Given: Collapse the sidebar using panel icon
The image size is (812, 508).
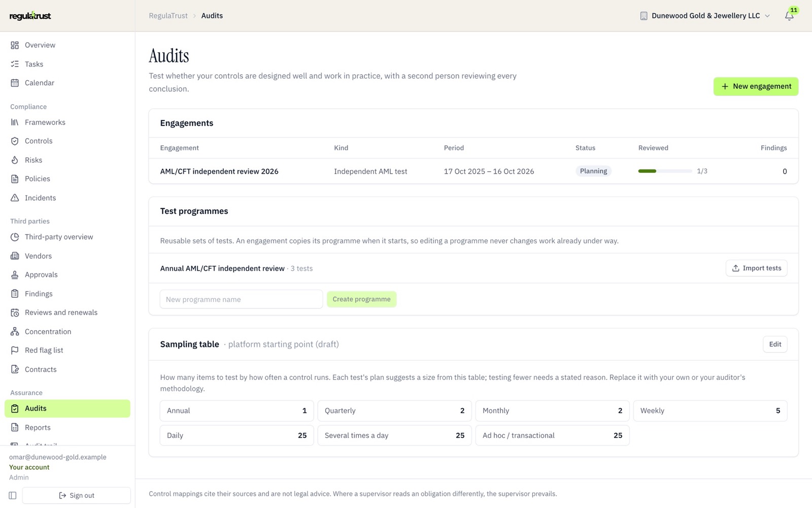Looking at the screenshot, I should tap(13, 495).
